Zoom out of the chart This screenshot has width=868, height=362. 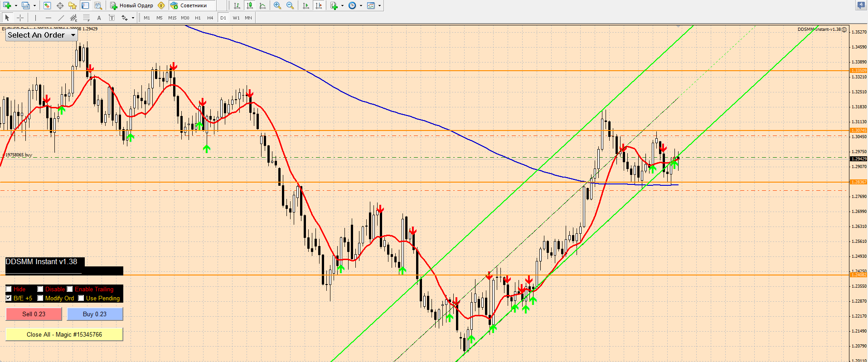290,5
